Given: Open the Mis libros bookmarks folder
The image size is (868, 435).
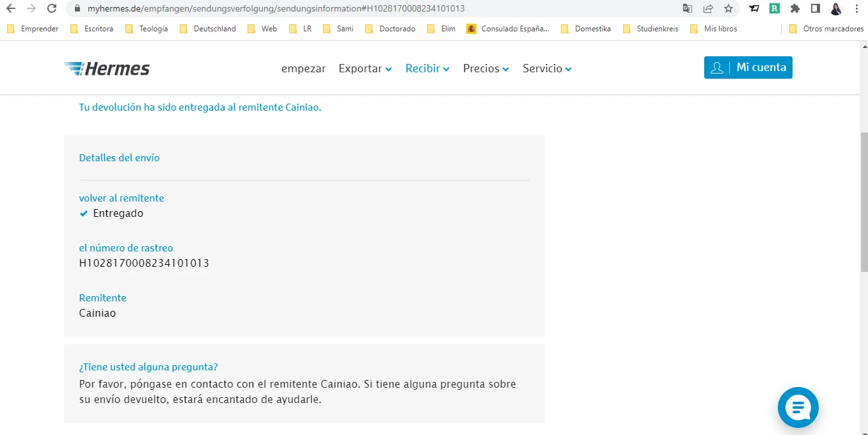Looking at the screenshot, I should click(x=713, y=29).
